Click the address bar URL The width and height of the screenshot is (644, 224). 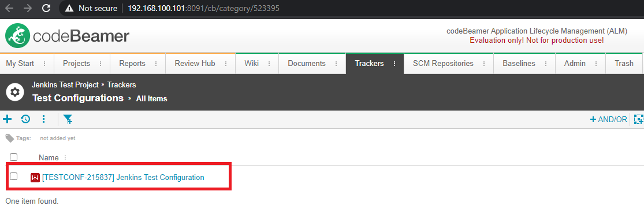203,8
